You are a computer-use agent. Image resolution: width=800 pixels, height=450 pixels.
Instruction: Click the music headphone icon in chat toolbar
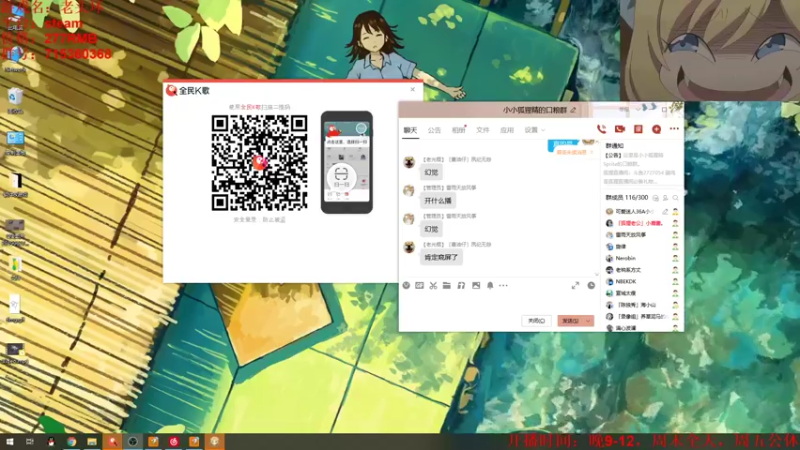coord(461,286)
